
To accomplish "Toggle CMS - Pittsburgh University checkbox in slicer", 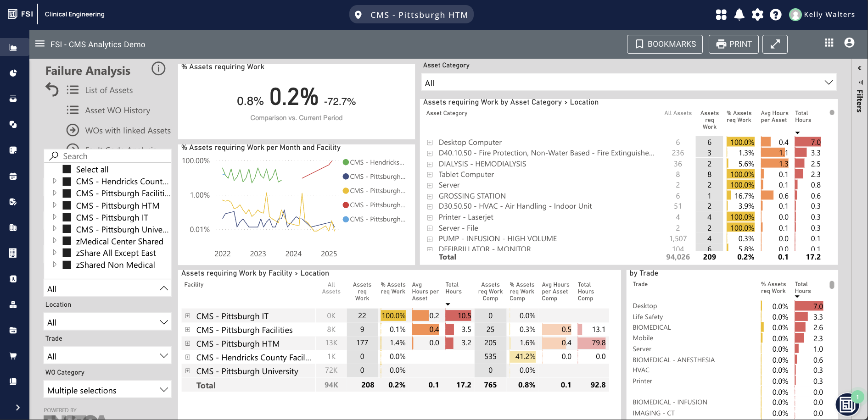I will (67, 229).
